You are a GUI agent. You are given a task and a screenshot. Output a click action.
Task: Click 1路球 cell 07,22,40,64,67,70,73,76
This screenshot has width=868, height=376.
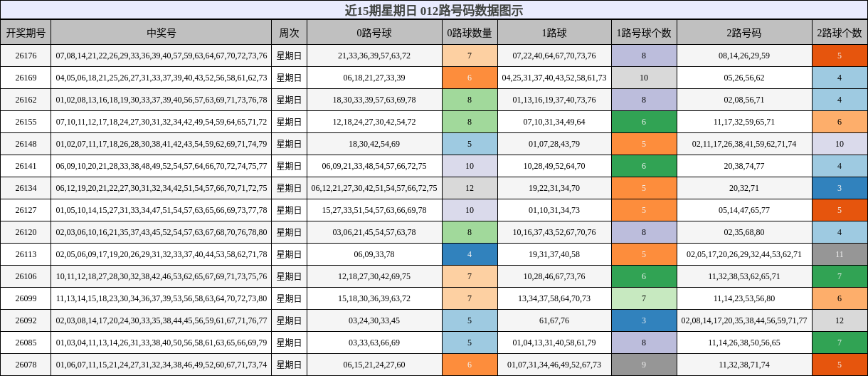554,56
